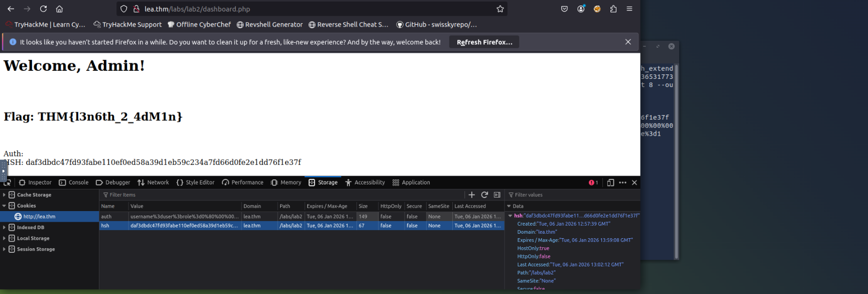Viewport: 868px width, 294px height.
Task: Open the Extensions puzzle-piece icon
Action: [613, 9]
